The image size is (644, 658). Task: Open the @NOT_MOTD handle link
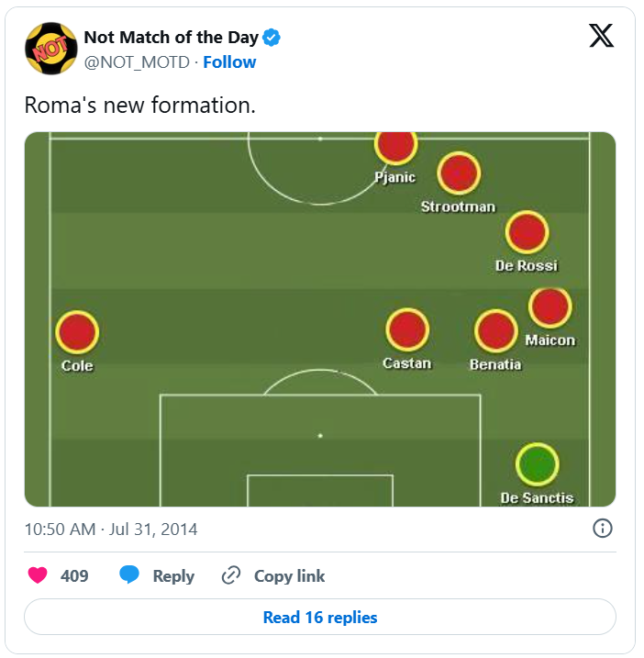click(x=137, y=62)
